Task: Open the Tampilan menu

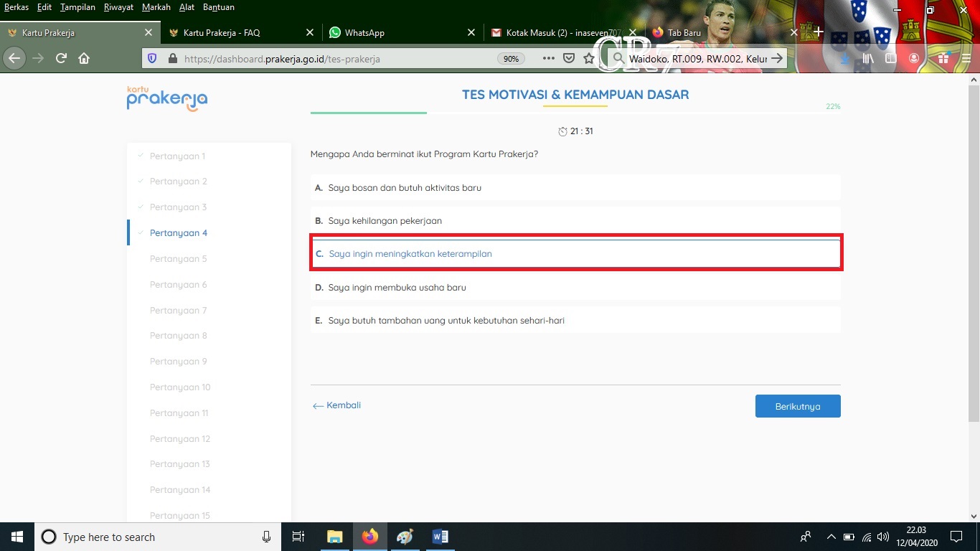Action: pos(77,7)
